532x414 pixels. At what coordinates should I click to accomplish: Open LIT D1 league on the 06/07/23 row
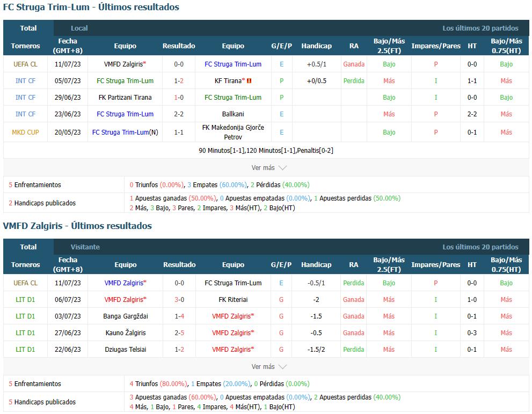click(x=25, y=299)
